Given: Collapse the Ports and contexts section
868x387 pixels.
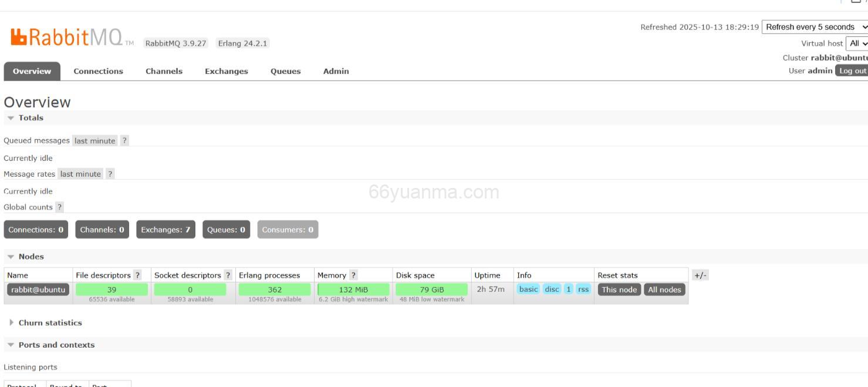Looking at the screenshot, I should pyautogui.click(x=51, y=345).
